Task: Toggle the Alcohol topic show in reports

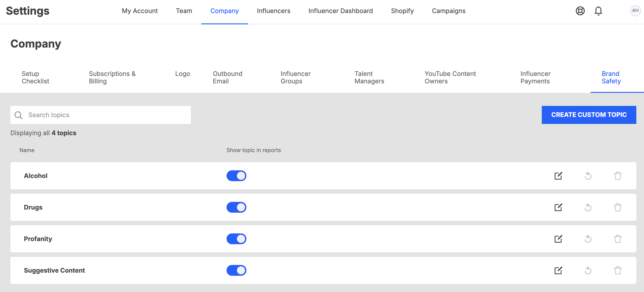Action: coord(236,176)
